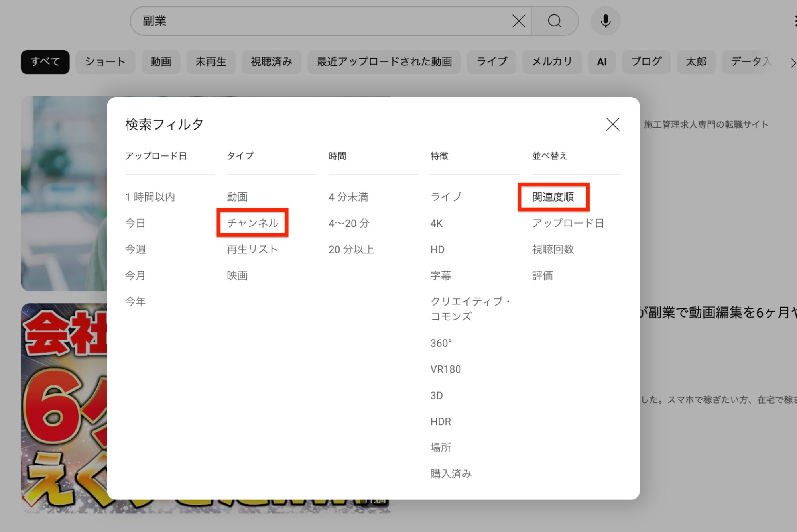Viewport: 797px width, 532px height.
Task: Open the first video thumbnail behind dialog
Action: click(64, 193)
